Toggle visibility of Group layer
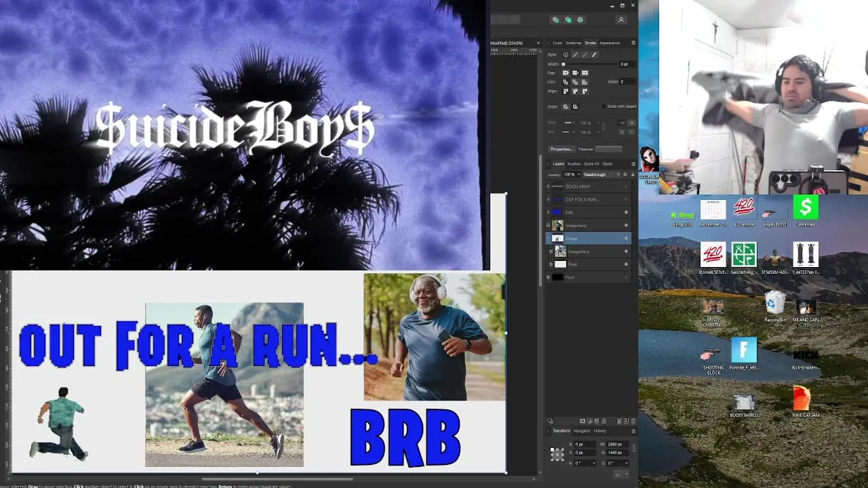Image resolution: width=868 pixels, height=488 pixels. click(x=626, y=238)
